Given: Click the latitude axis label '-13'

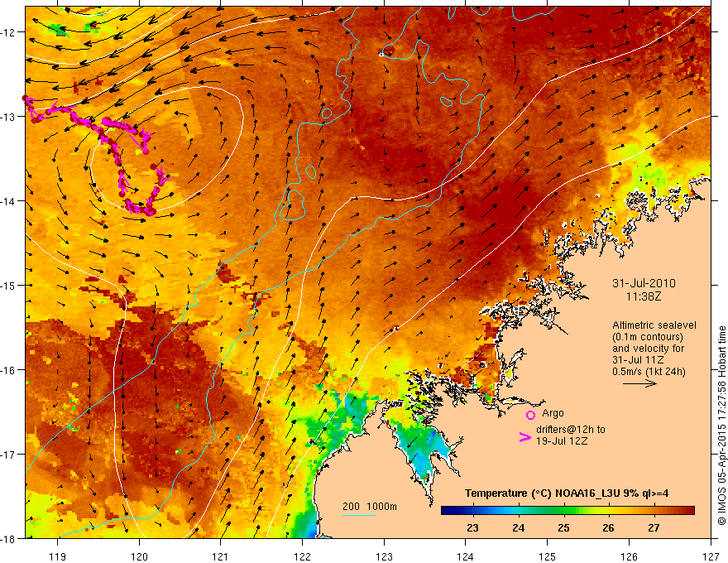Looking at the screenshot, I should pyautogui.click(x=9, y=117).
